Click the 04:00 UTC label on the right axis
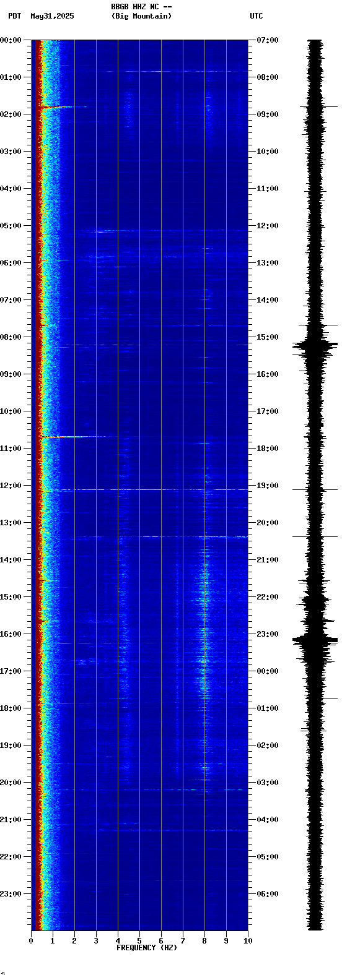This screenshot has width=342, height=980. (x=268, y=820)
